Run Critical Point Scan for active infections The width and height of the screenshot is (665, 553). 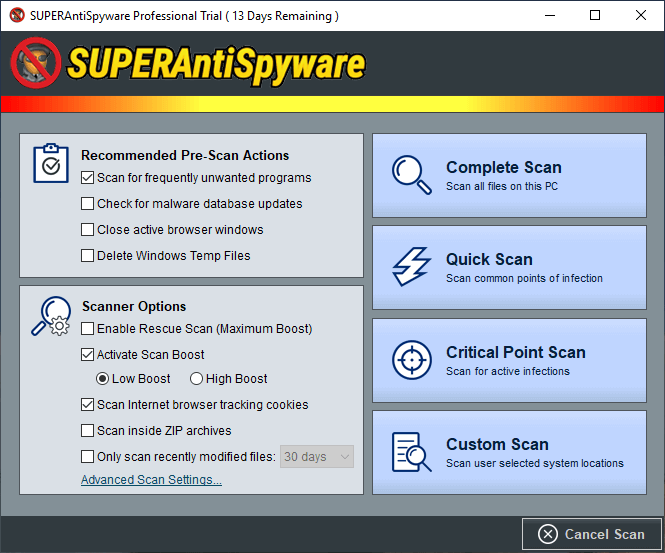tap(509, 360)
